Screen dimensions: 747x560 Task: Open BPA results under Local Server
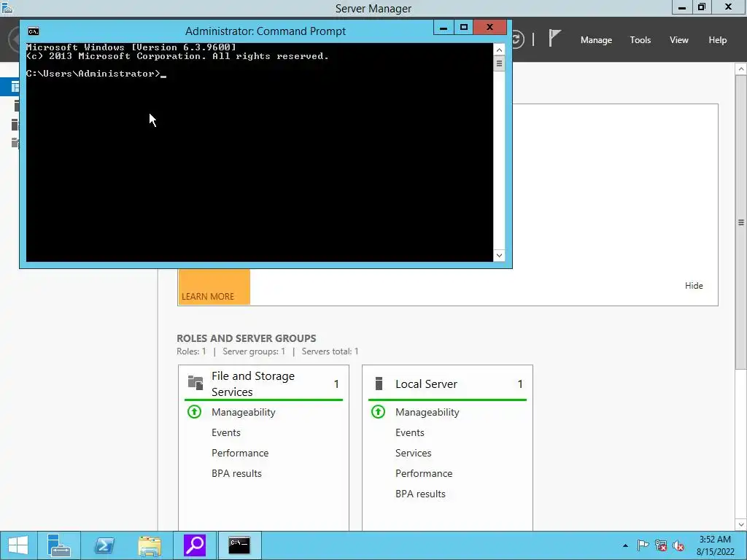point(420,494)
